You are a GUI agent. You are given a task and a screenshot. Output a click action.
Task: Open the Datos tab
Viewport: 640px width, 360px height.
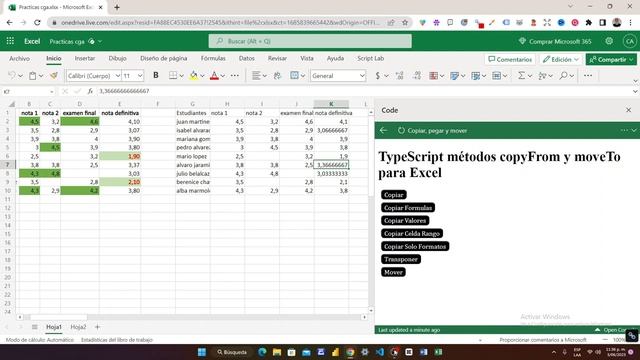[x=247, y=58]
